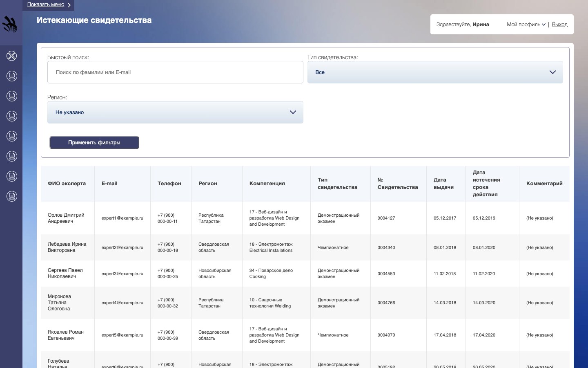
Task: Click the Применить фильтры button
Action: click(x=94, y=143)
